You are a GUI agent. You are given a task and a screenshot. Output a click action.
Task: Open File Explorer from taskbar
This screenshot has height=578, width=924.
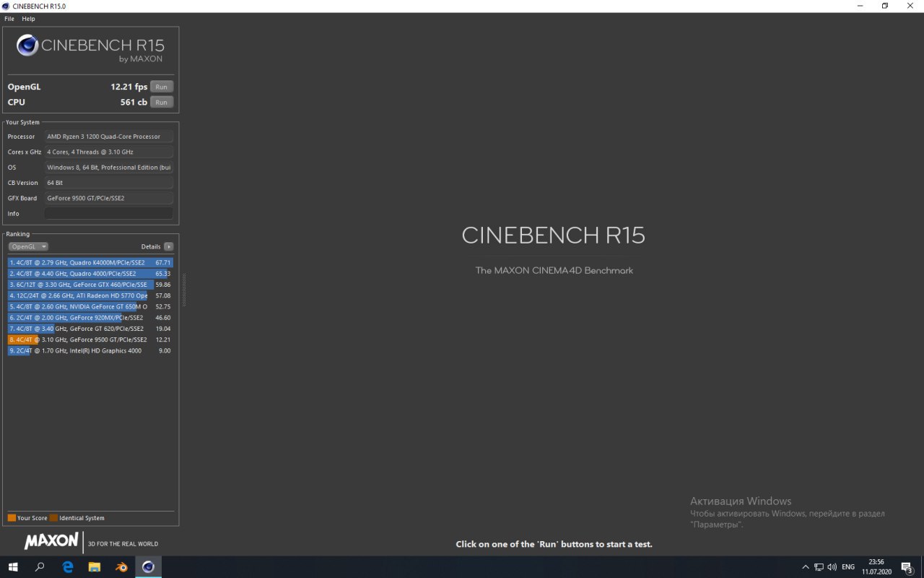[94, 567]
